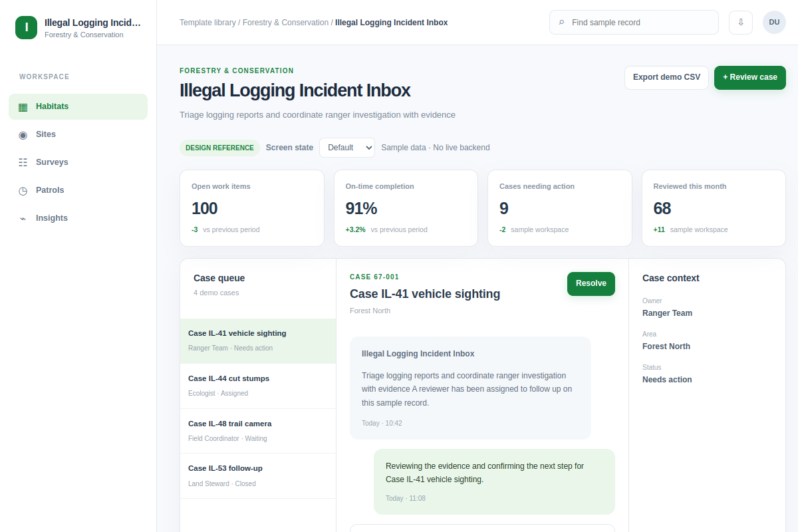The height and width of the screenshot is (532, 798).
Task: Click the Open work items card
Action: (x=252, y=208)
